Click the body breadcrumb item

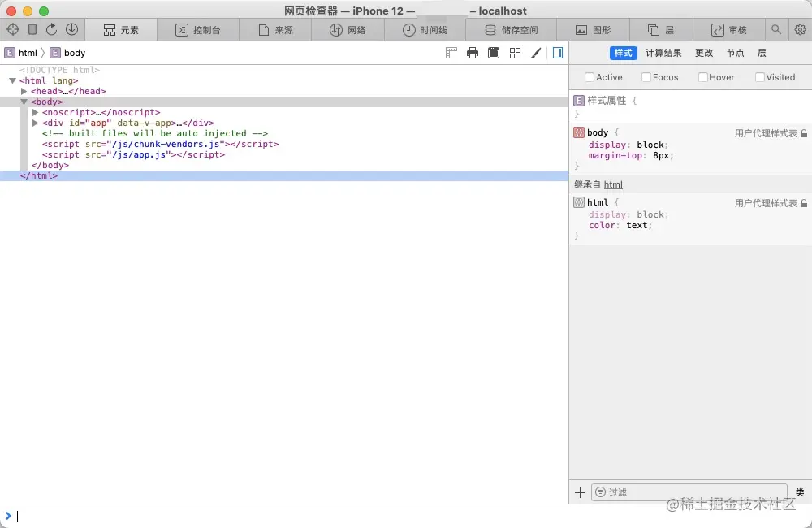coord(68,53)
